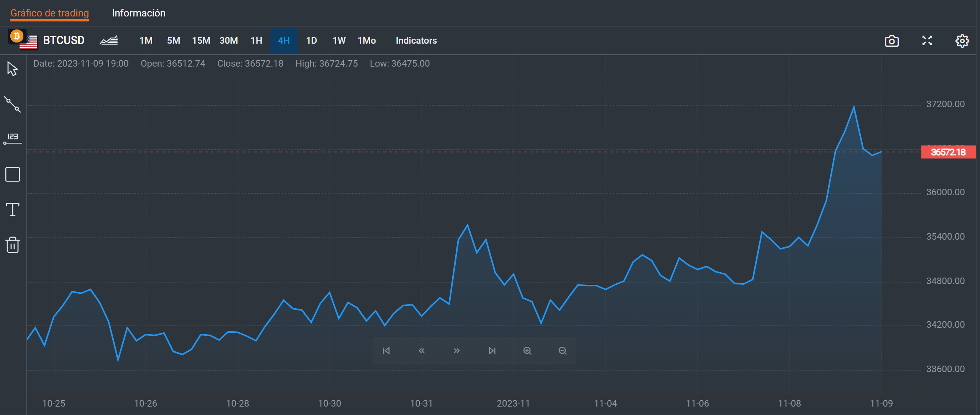Click the 10-26 date axis label
Viewport: 980px width, 415px height.
(x=146, y=404)
